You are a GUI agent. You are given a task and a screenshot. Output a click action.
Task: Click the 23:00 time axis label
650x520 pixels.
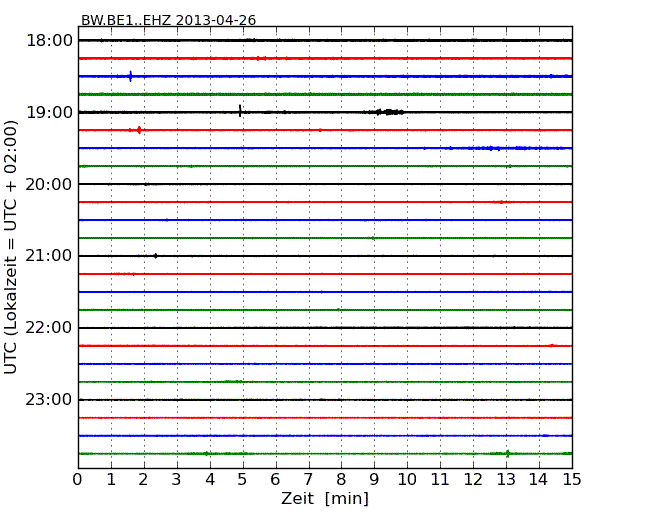tap(49, 400)
